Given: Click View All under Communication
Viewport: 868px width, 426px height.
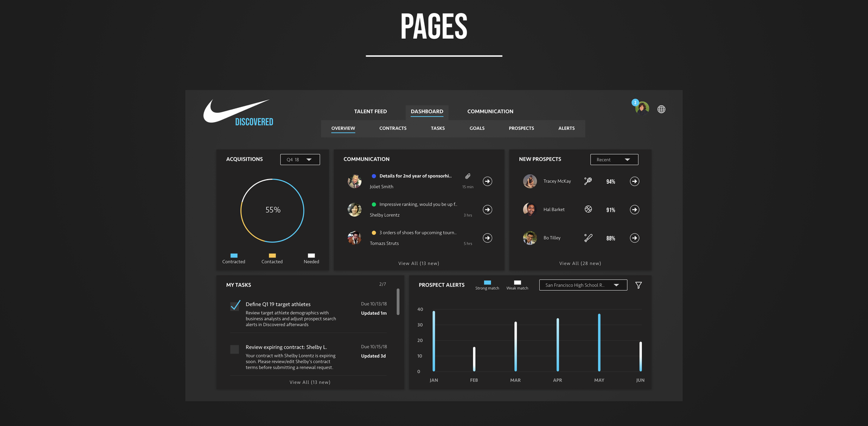Looking at the screenshot, I should click(418, 264).
